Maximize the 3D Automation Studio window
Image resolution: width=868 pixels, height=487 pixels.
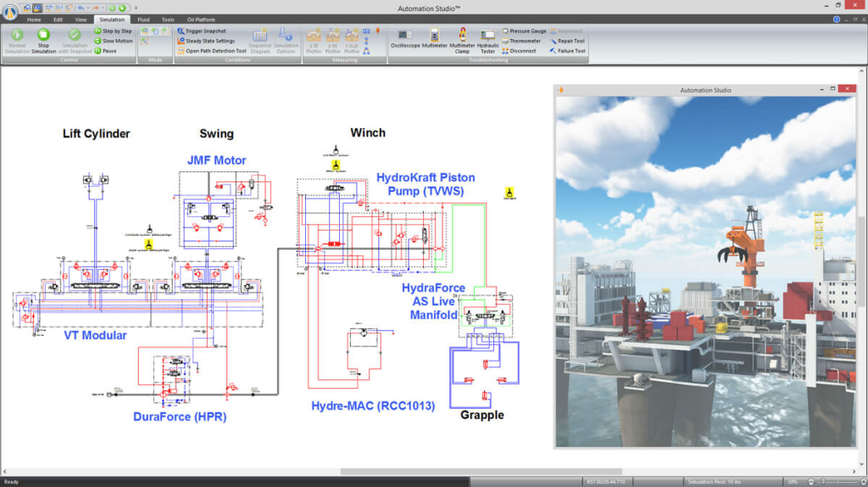point(832,88)
